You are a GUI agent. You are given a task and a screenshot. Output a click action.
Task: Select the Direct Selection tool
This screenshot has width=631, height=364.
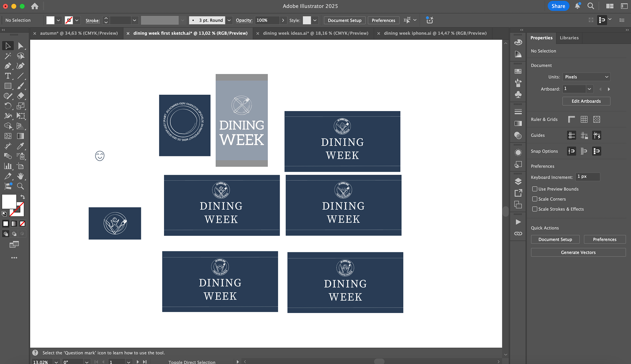click(20, 46)
